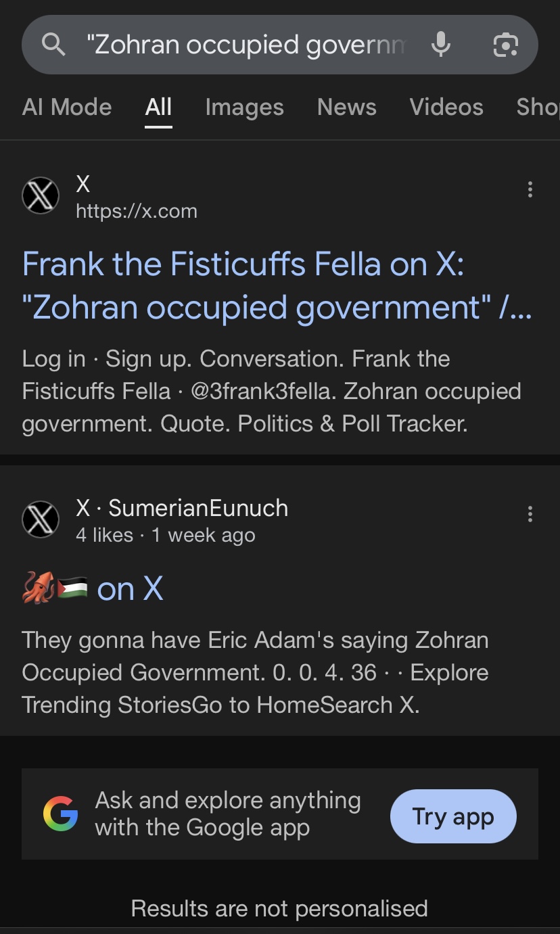Open three-dot menu for Frank the Fisticuffs result

coord(530,190)
